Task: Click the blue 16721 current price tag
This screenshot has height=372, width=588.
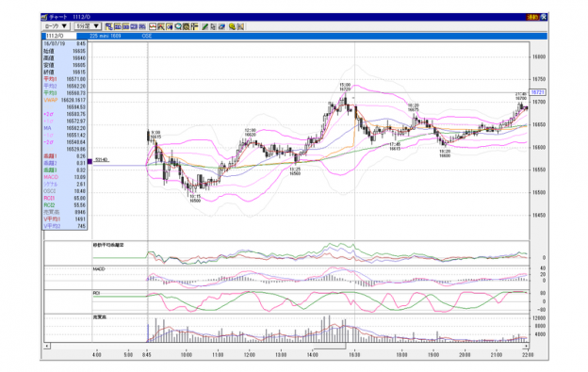Action: [537, 92]
